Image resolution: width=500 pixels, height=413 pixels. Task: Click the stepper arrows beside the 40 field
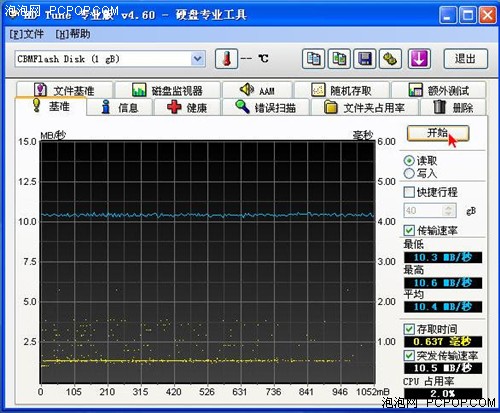(449, 210)
